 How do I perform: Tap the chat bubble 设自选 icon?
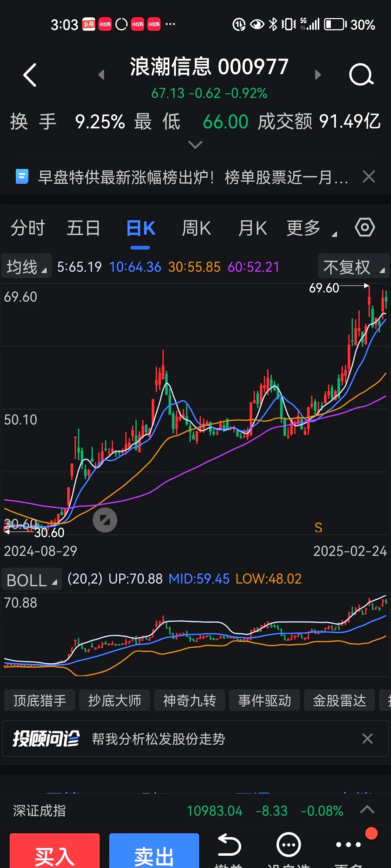289,845
